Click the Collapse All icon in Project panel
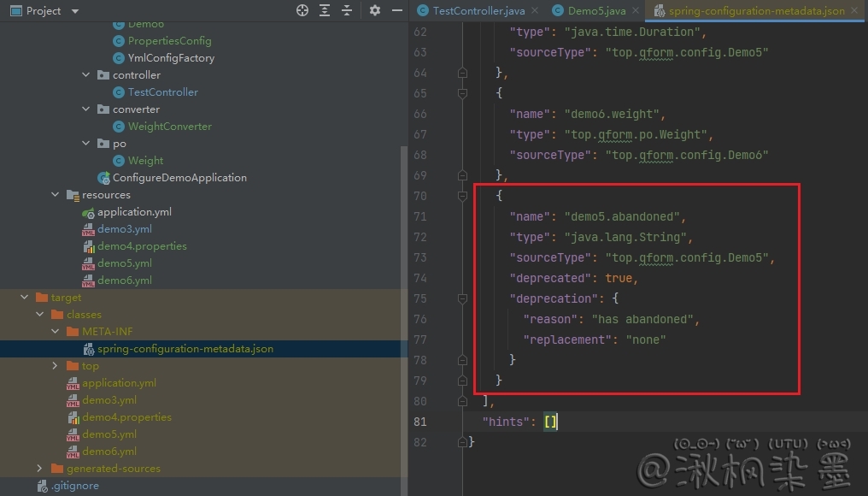Viewport: 868px width, 496px height. [347, 11]
